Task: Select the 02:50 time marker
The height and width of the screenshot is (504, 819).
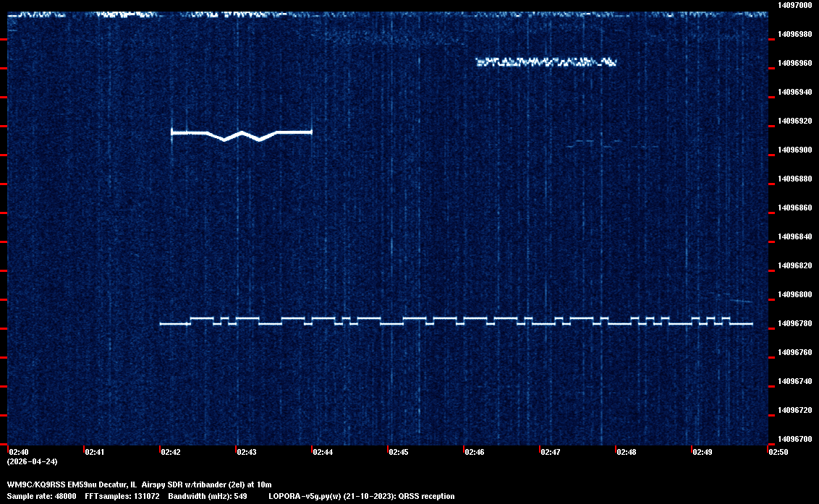Action: click(778, 452)
